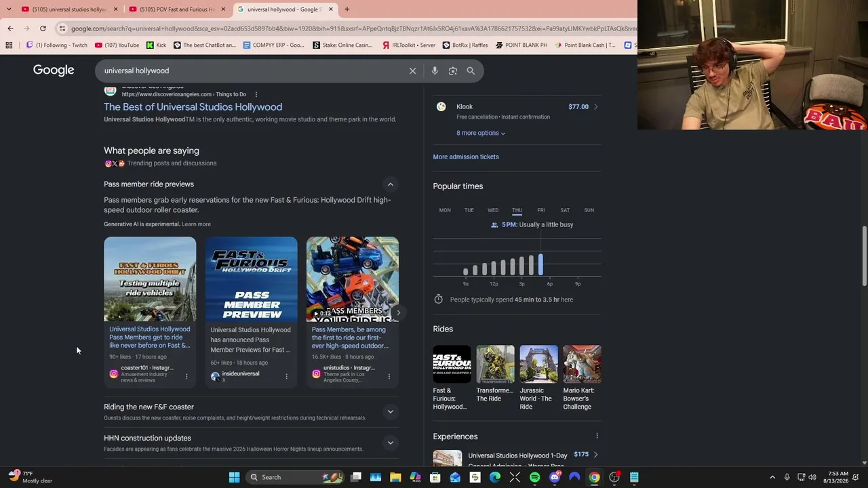This screenshot has height=488, width=868.
Task: Switch to POV Fast and Furious tab
Action: [x=176, y=9]
